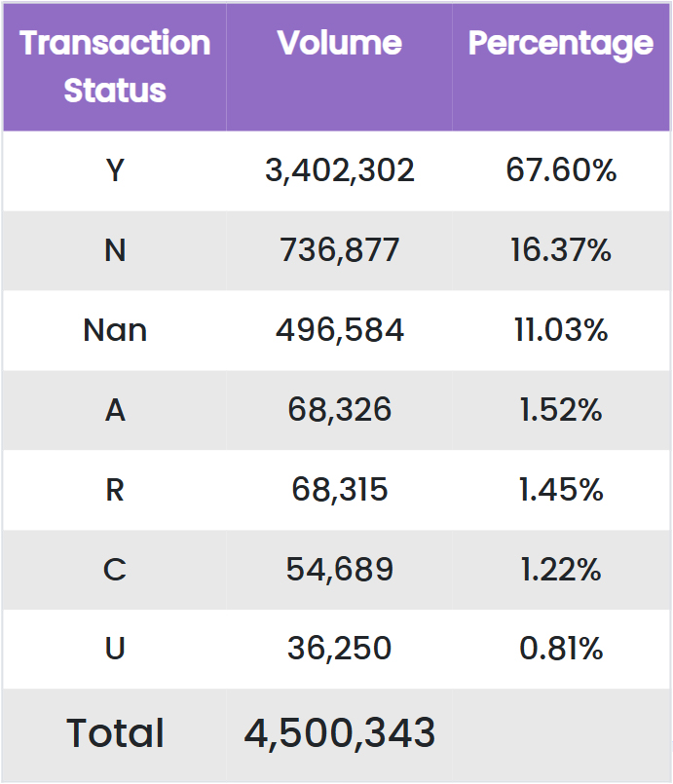This screenshot has height=784, width=673.
Task: Select volume value 68,326
Action: pos(339,410)
